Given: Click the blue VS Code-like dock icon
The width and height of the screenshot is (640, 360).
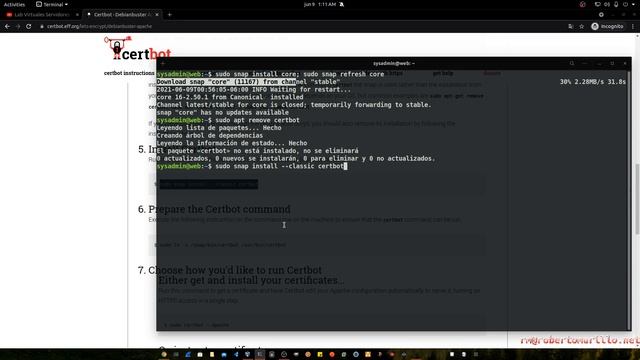Looking at the screenshot, I should (236, 354).
